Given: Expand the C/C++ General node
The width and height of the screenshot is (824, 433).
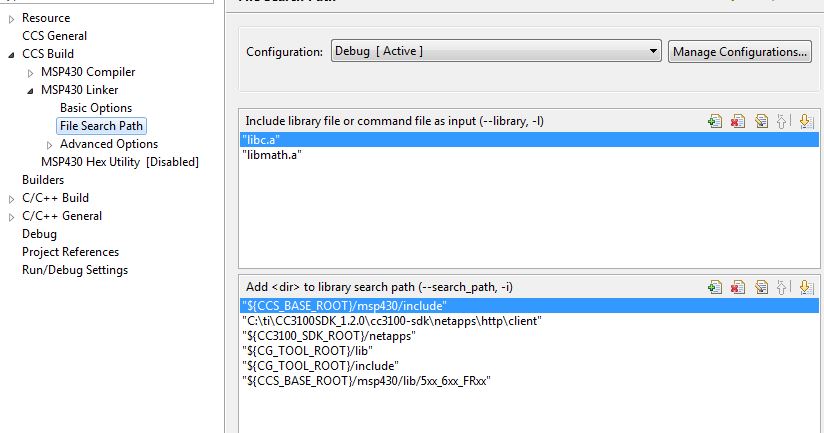Looking at the screenshot, I should tap(12, 217).
